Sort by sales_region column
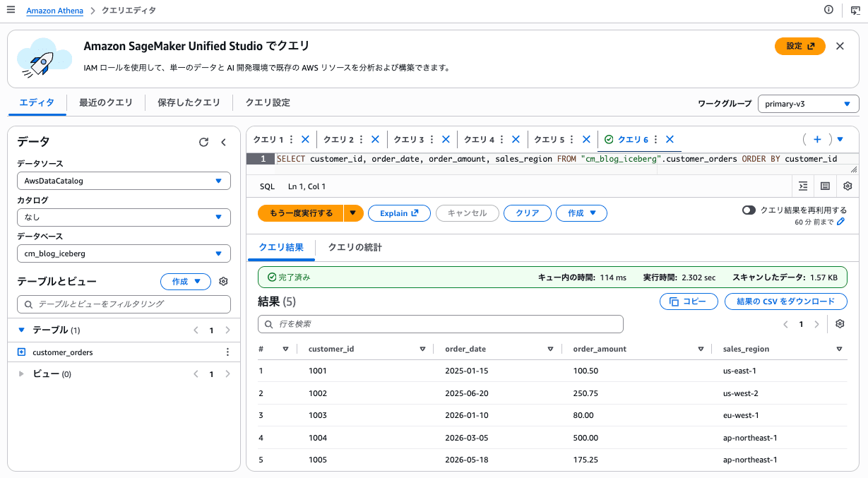Viewport: 868px width, 478px height. click(839, 349)
